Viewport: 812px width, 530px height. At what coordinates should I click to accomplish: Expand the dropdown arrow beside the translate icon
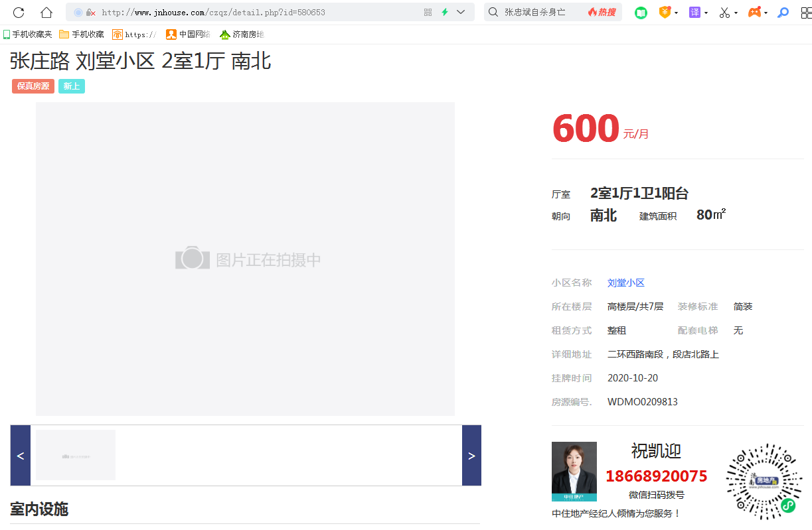[x=706, y=13]
